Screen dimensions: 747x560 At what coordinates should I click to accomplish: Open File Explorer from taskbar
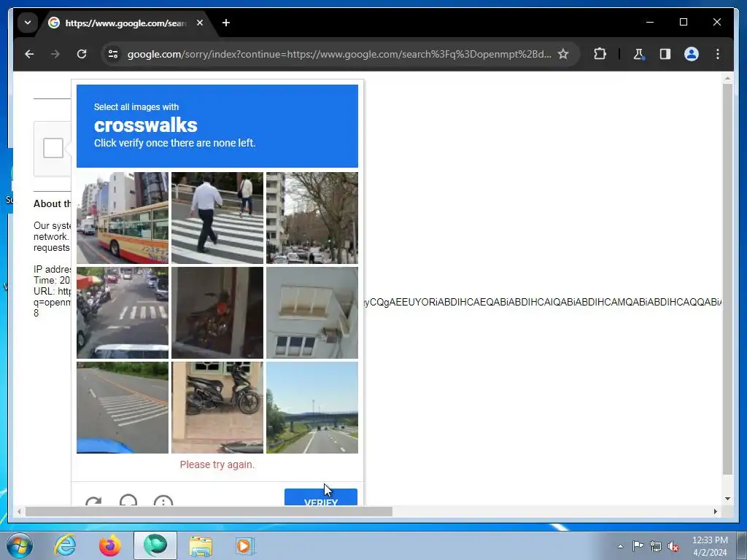tap(201, 545)
